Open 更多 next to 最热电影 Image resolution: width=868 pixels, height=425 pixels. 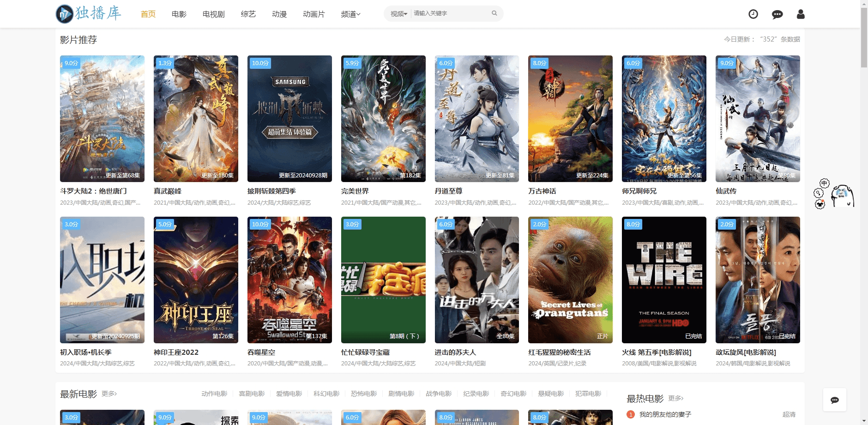click(x=676, y=398)
